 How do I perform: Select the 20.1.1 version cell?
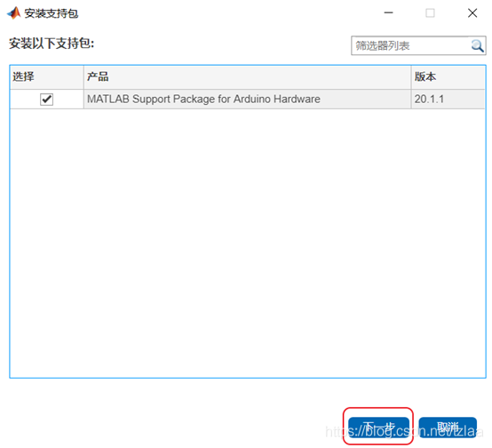tap(448, 100)
